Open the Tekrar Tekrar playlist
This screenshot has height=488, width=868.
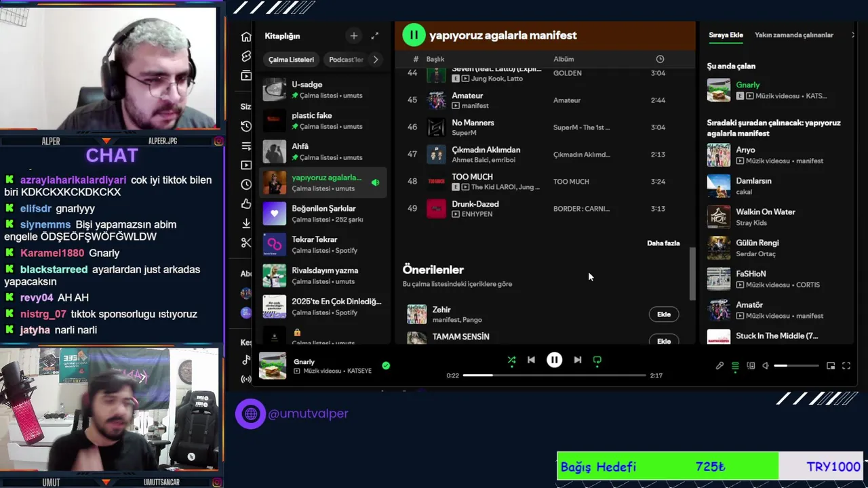tap(323, 245)
